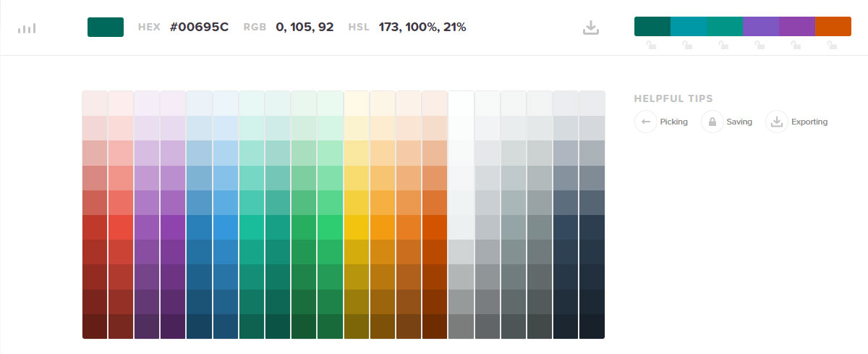The width and height of the screenshot is (868, 354).
Task: Click the HSL value 173, 100%, 21%
Action: pyautogui.click(x=422, y=28)
